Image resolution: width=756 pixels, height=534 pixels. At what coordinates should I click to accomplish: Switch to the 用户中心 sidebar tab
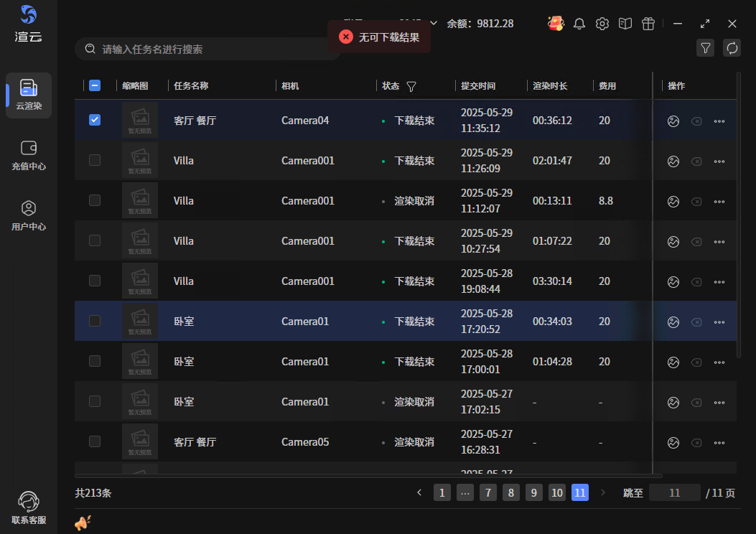(x=29, y=215)
